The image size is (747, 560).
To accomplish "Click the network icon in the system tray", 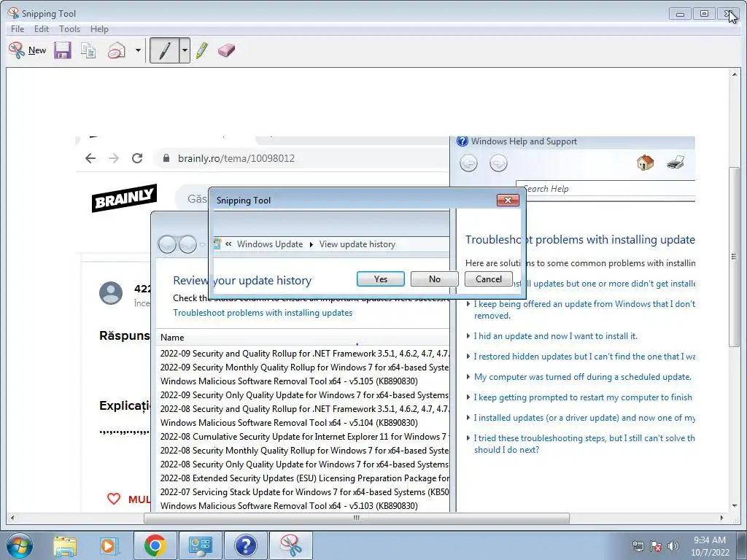I will [638, 546].
